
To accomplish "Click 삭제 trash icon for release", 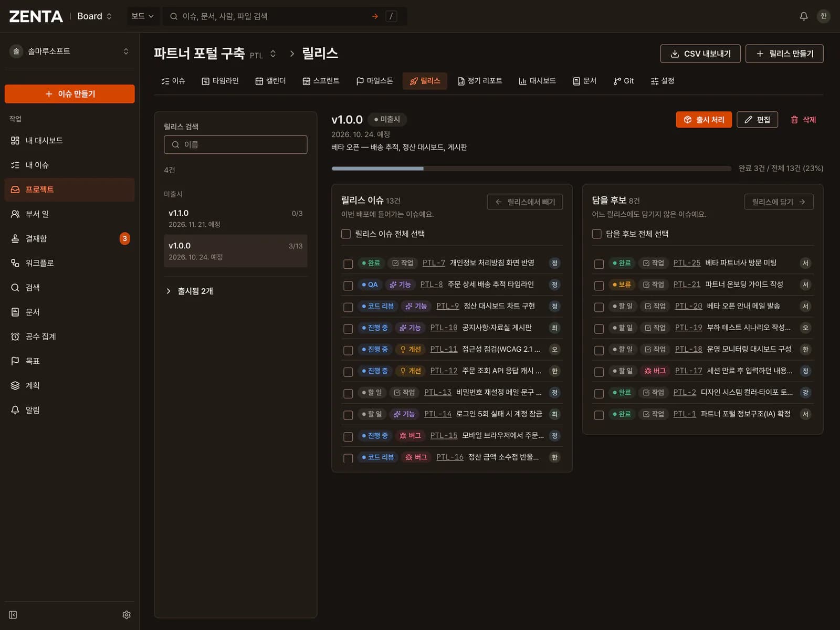I will 803,120.
